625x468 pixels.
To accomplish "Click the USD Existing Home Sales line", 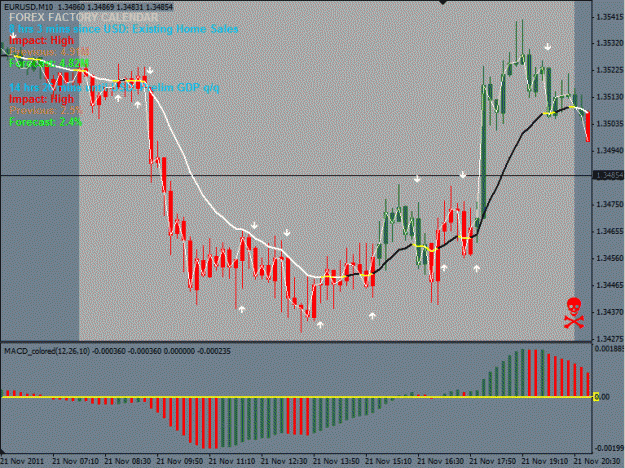I will click(124, 29).
